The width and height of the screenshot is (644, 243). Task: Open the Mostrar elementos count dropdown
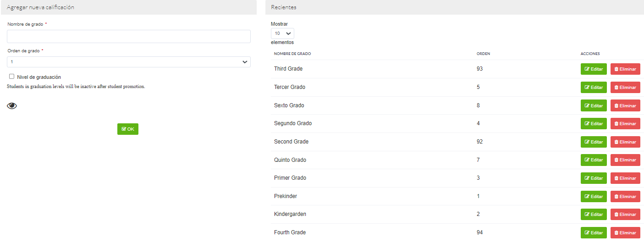click(282, 33)
